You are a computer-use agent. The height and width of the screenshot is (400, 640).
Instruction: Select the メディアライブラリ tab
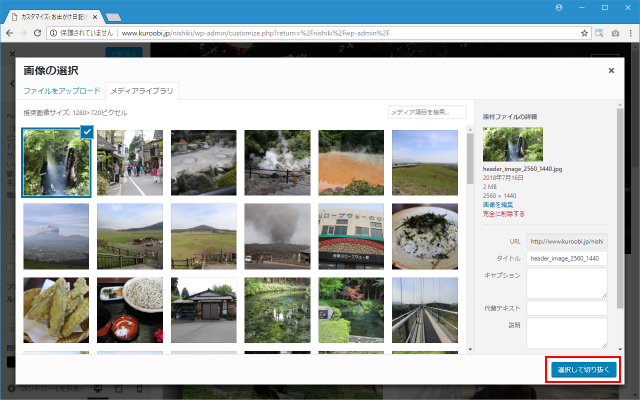142,91
